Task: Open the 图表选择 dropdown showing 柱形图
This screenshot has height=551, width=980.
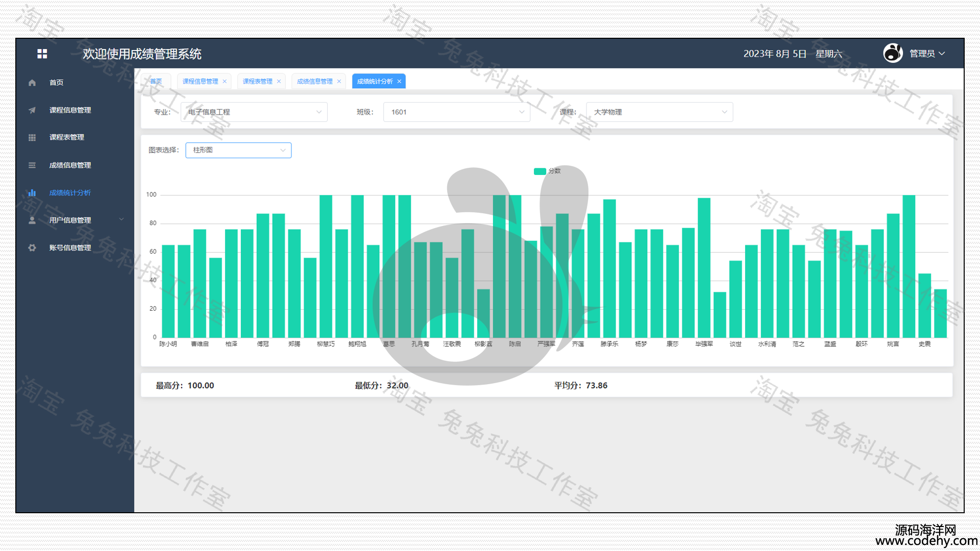Action: tap(238, 151)
